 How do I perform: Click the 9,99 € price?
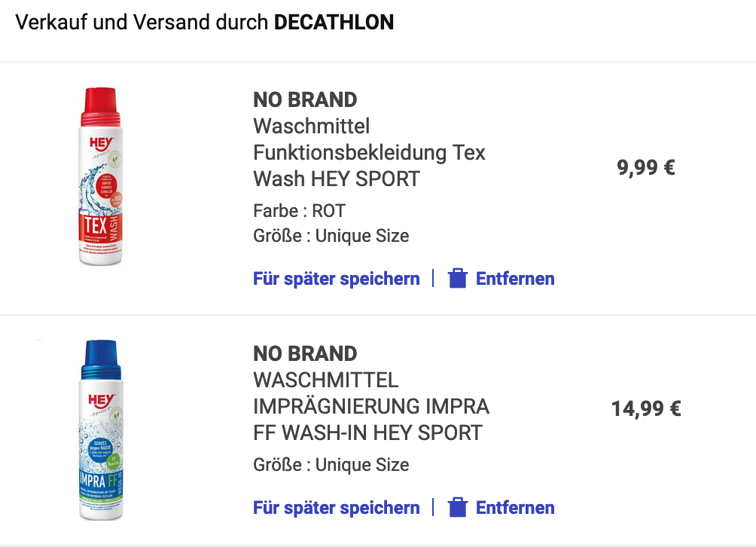(646, 167)
